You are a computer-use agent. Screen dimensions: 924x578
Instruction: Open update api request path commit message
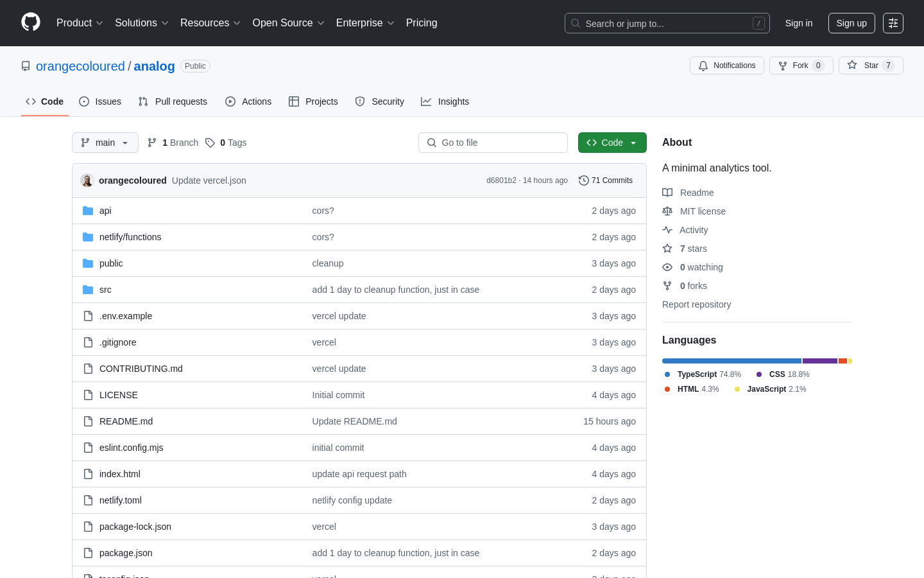pyautogui.click(x=359, y=474)
